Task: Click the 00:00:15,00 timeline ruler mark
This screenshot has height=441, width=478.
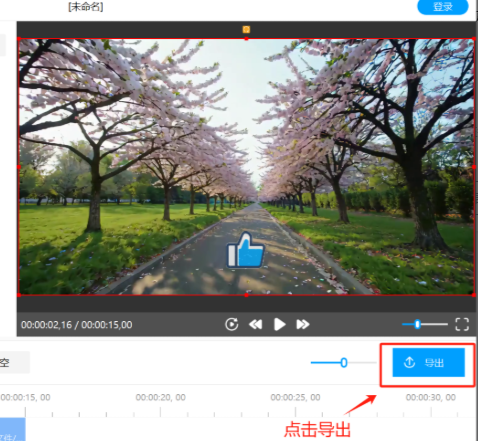Action: click(25, 397)
